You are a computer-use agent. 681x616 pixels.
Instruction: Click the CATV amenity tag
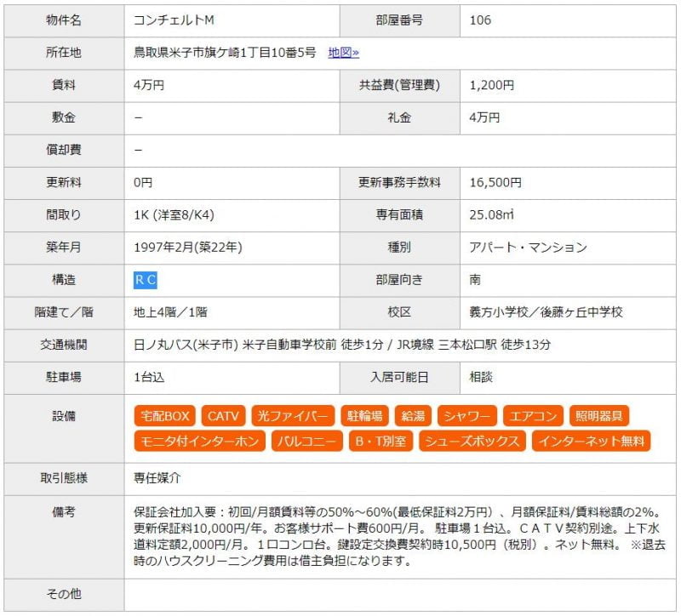coord(224,416)
